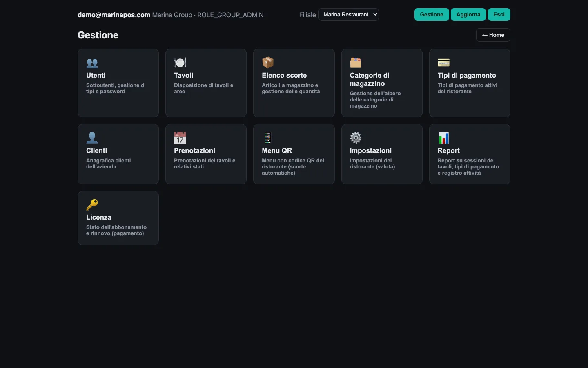Click the Gestione button in header
This screenshot has width=588, height=368.
[x=432, y=15]
